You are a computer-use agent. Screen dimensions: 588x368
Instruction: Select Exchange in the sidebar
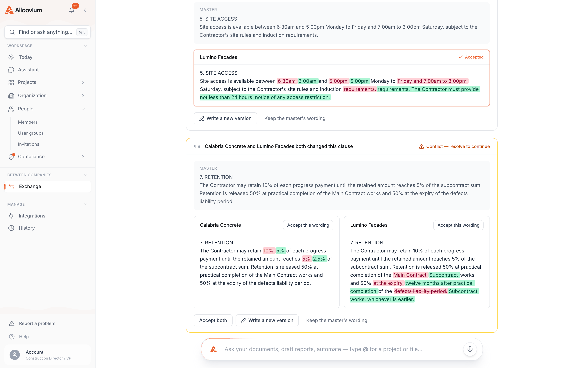(x=47, y=186)
